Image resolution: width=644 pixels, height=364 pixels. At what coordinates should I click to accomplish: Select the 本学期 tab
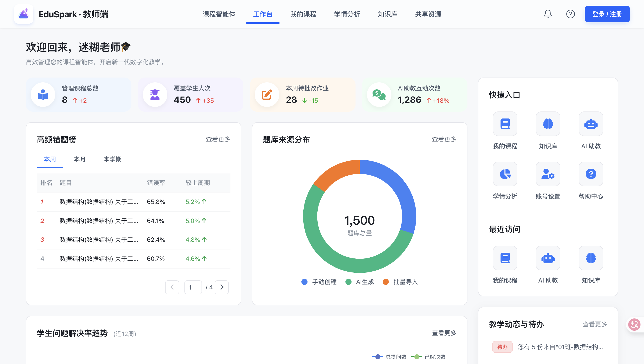112,159
